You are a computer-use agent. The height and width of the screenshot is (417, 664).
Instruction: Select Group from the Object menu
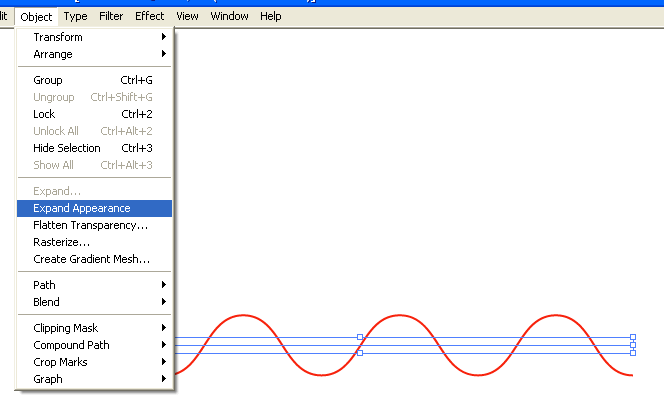(x=48, y=80)
